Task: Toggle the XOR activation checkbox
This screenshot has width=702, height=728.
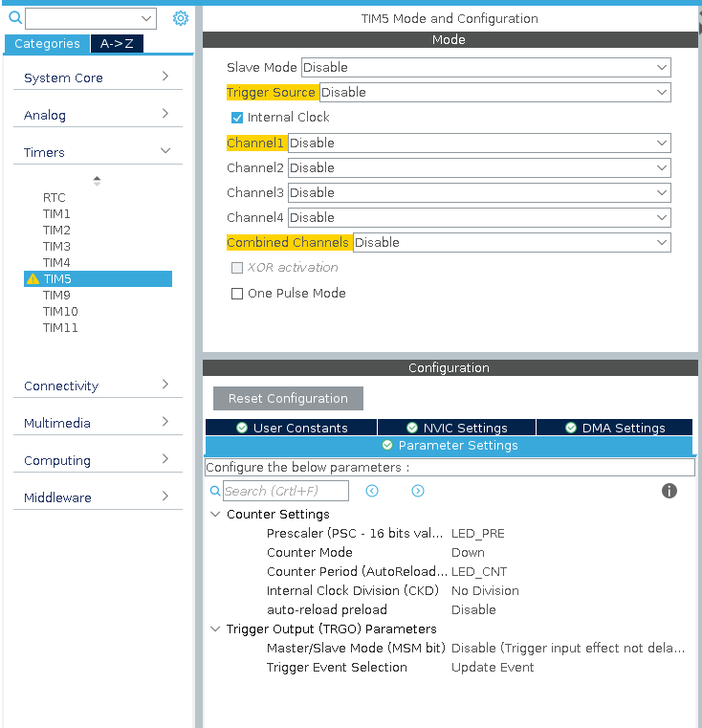Action: [237, 268]
